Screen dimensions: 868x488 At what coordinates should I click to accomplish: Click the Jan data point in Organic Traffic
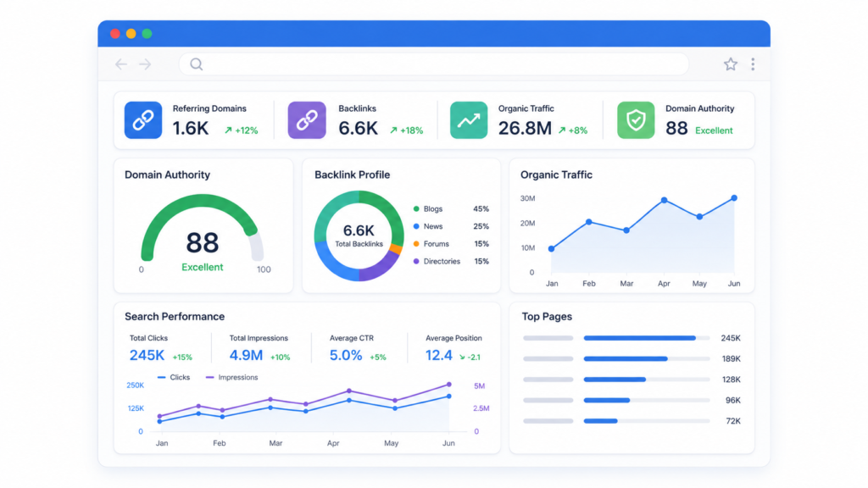pos(551,249)
